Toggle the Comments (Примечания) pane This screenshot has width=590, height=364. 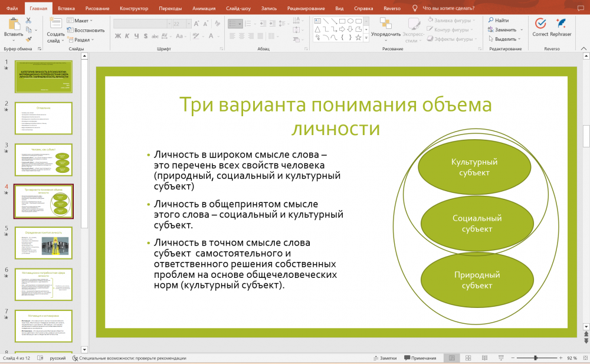(x=419, y=358)
